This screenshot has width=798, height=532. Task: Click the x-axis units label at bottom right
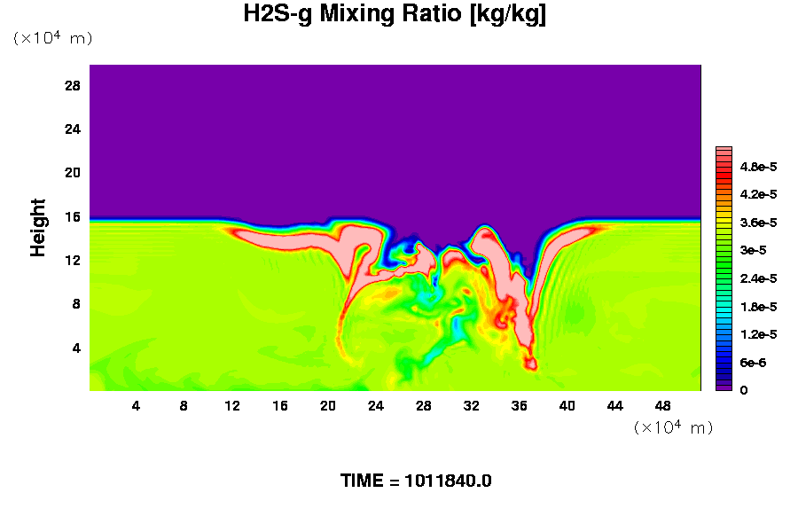click(x=673, y=427)
